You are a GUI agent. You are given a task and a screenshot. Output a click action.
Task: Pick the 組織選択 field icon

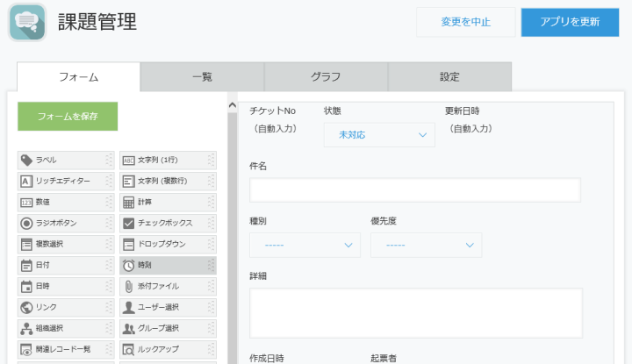coord(27,328)
